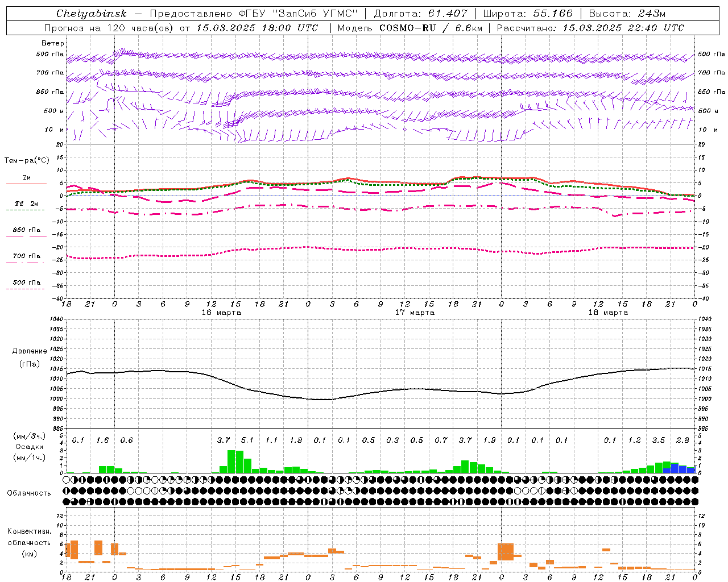This screenshot has width=728, height=582.
Task: Click the '18 марта' date label
Action: click(x=608, y=313)
